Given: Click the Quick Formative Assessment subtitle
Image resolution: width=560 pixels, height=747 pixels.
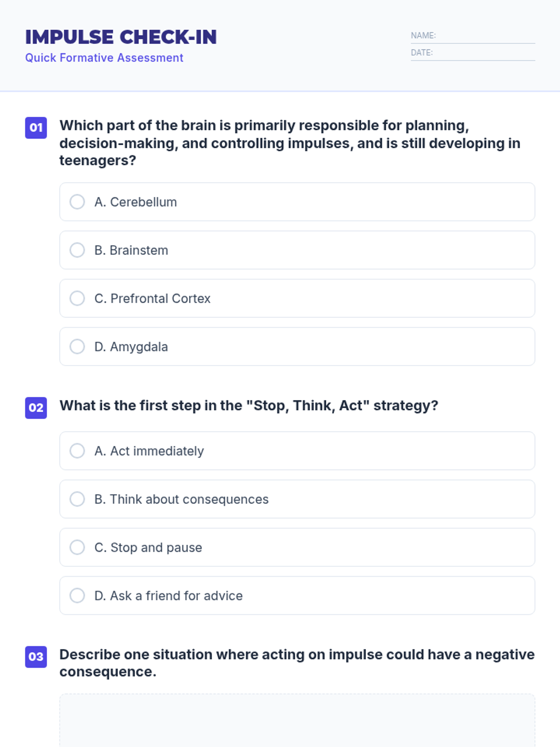Looking at the screenshot, I should [x=104, y=58].
